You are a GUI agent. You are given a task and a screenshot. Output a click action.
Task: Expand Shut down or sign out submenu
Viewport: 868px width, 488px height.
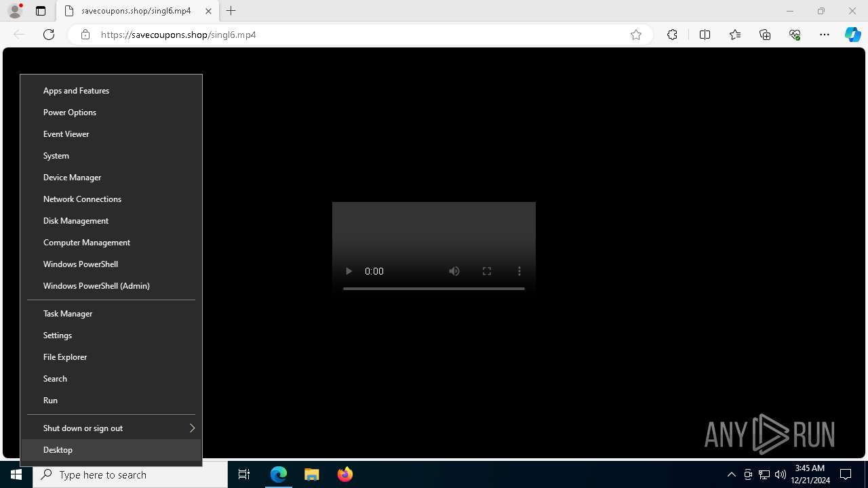[111, 428]
